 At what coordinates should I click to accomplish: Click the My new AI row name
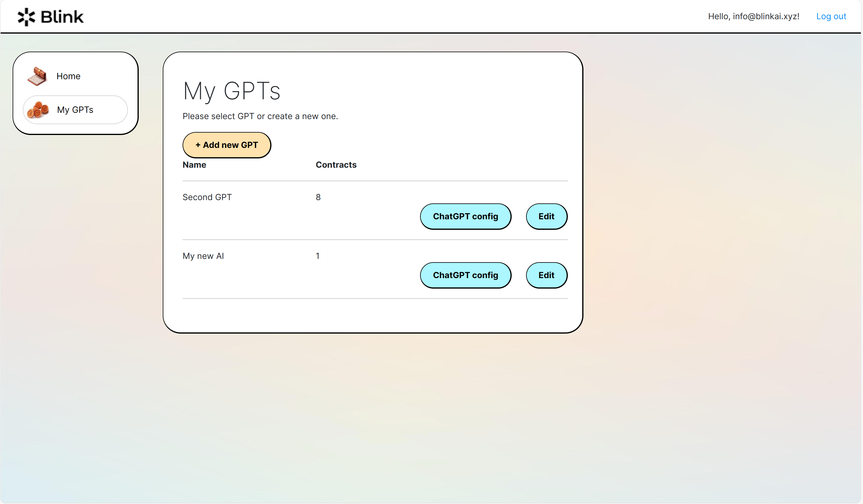coord(203,256)
